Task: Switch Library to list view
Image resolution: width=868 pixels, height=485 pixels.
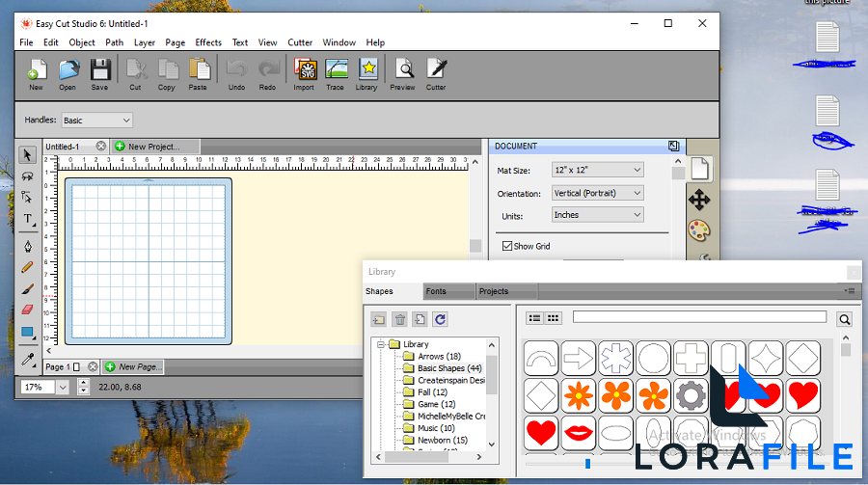Action: pos(534,318)
